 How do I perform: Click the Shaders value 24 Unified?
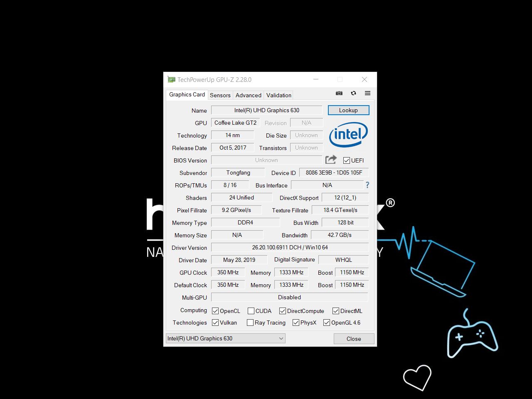pyautogui.click(x=241, y=197)
